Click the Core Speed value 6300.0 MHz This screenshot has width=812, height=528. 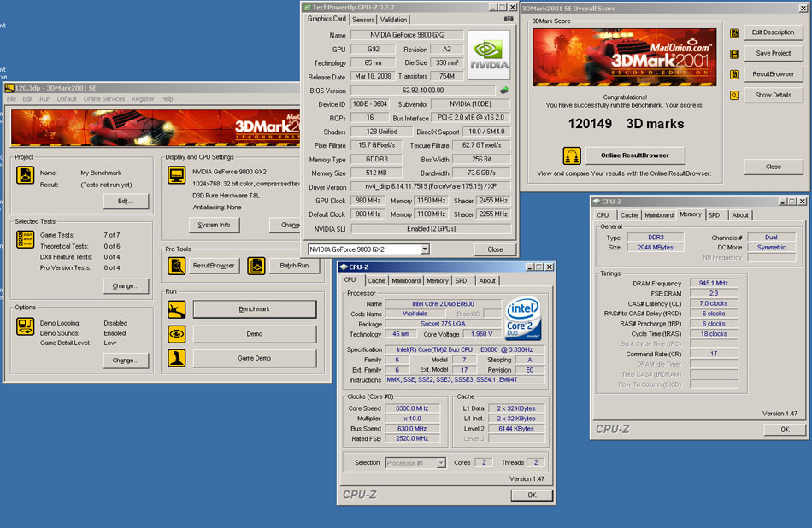412,408
